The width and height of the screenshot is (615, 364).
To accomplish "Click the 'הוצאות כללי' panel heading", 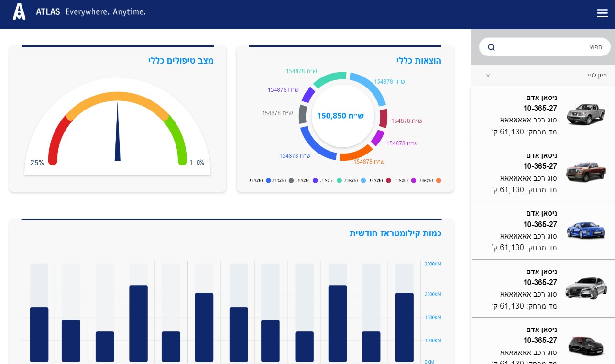I will coord(418,61).
